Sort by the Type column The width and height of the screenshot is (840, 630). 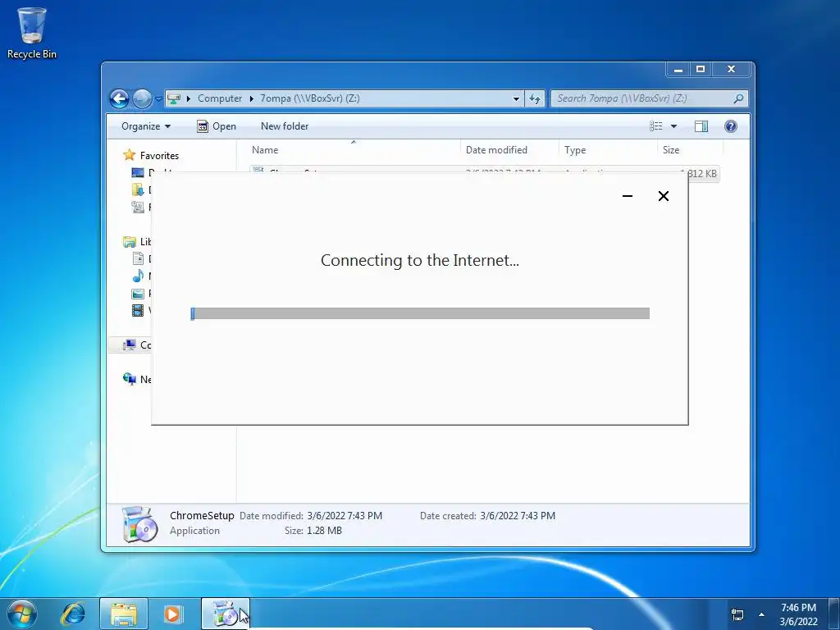[608, 150]
